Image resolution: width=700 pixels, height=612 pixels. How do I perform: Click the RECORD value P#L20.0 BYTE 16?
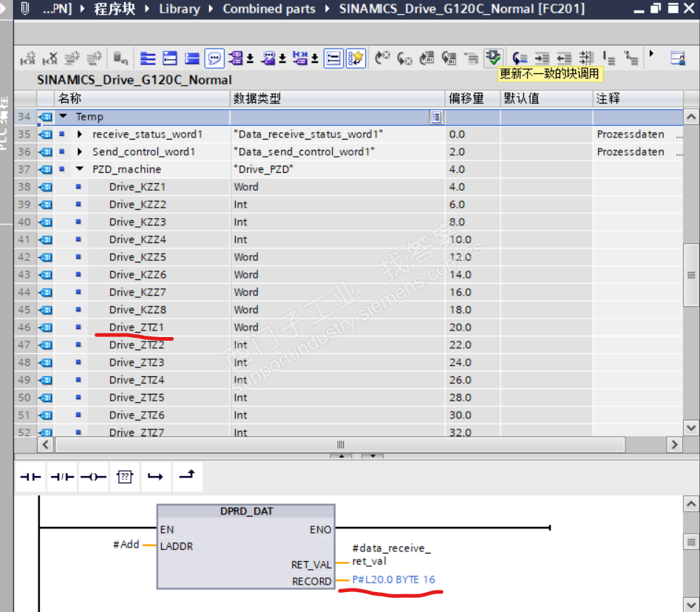[393, 579]
